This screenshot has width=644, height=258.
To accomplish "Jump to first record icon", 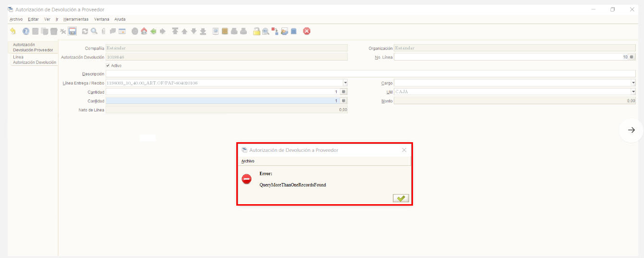I will [x=175, y=31].
